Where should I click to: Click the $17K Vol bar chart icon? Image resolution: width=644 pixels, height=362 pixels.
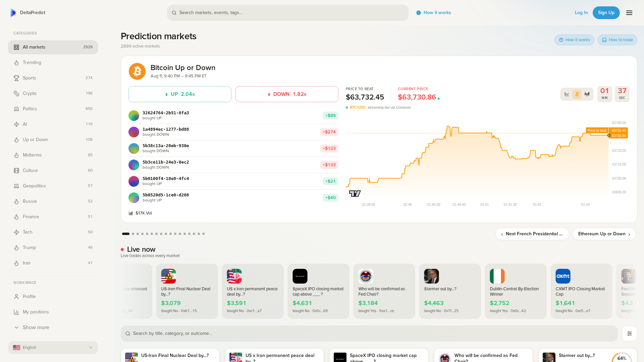[x=131, y=213]
